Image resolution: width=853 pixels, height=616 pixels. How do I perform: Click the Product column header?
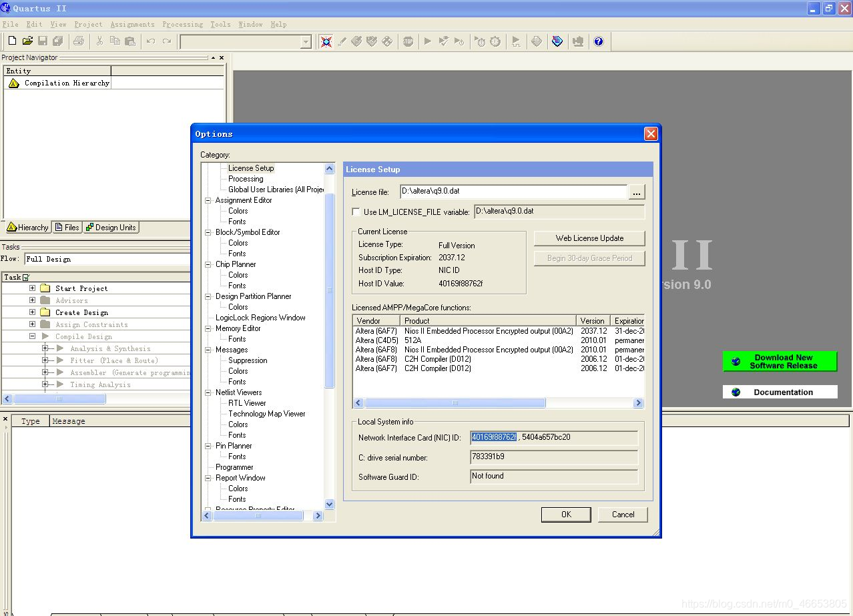(x=489, y=321)
